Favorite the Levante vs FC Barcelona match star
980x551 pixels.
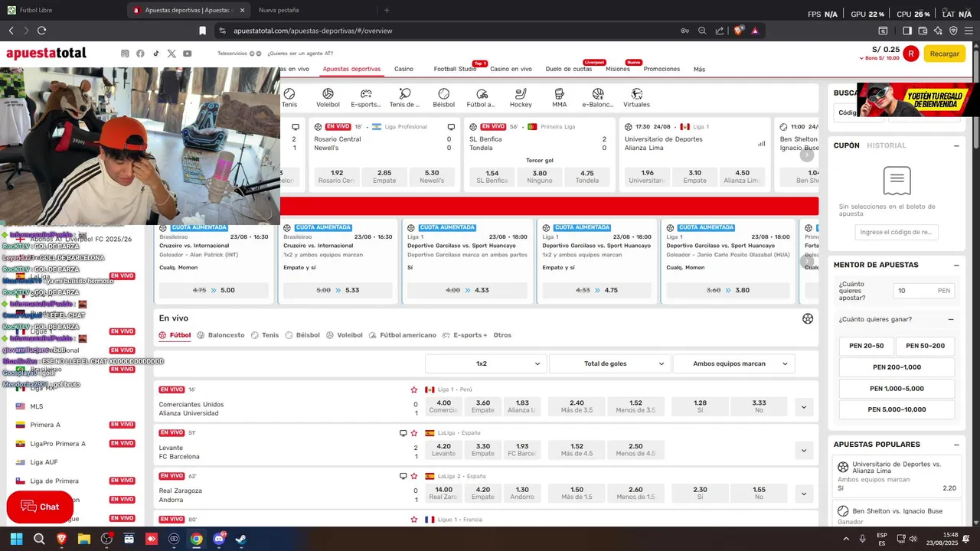[414, 433]
